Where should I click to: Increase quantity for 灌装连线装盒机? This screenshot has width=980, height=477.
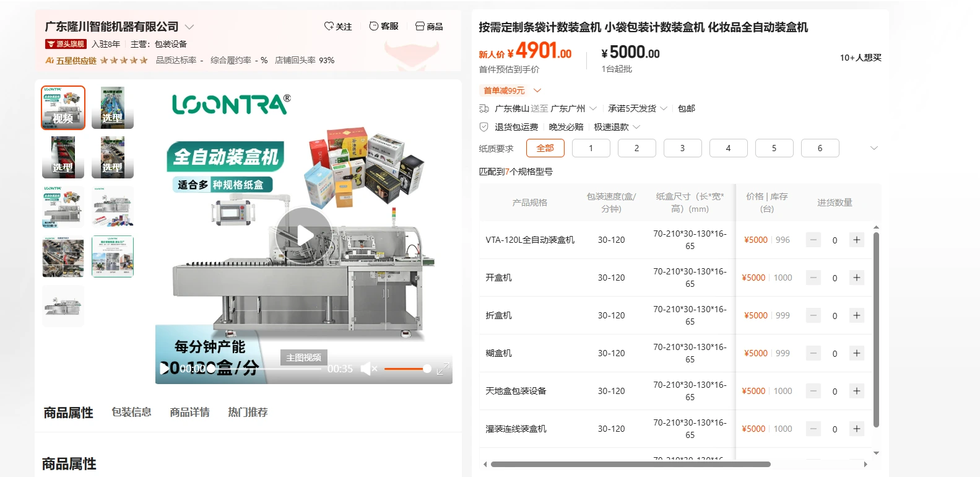(857, 429)
